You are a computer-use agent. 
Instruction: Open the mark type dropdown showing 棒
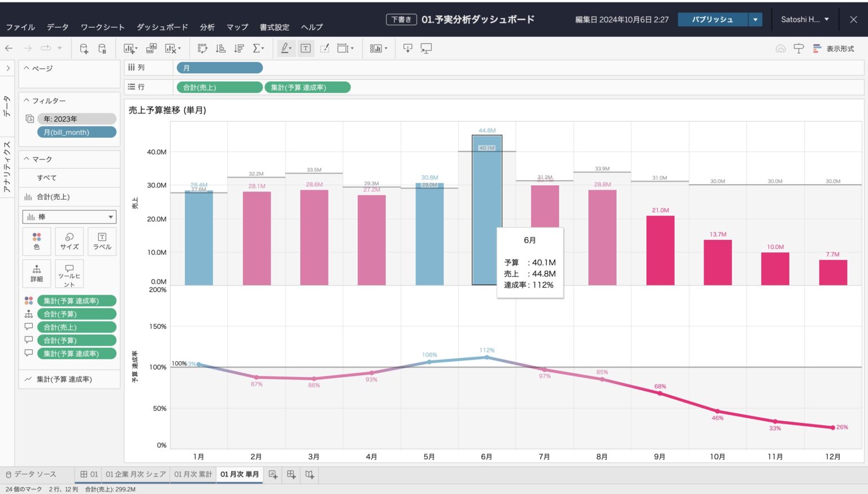69,216
